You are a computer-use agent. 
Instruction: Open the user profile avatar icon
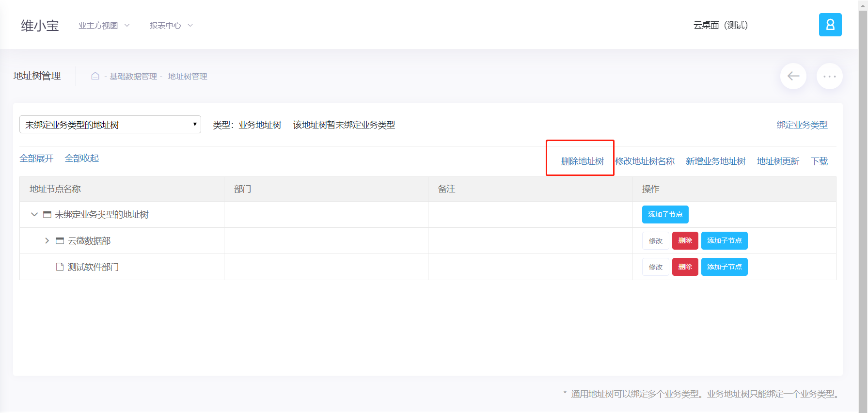click(x=830, y=25)
